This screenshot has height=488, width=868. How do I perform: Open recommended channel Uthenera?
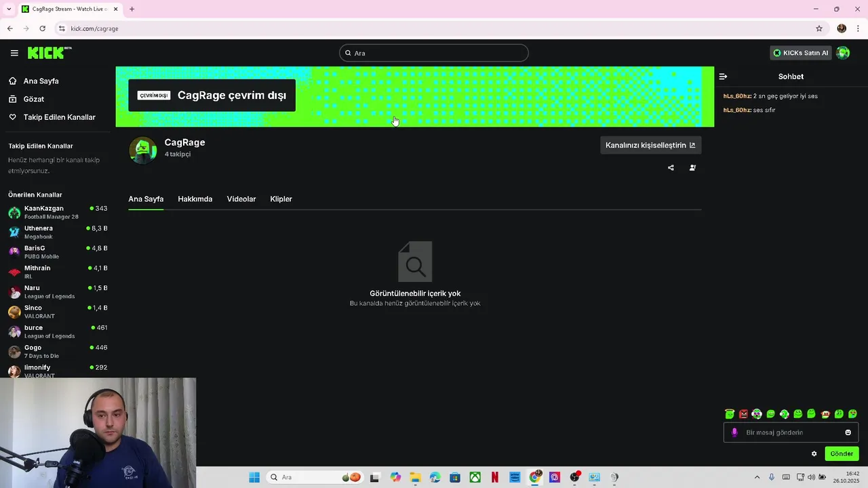coord(58,232)
